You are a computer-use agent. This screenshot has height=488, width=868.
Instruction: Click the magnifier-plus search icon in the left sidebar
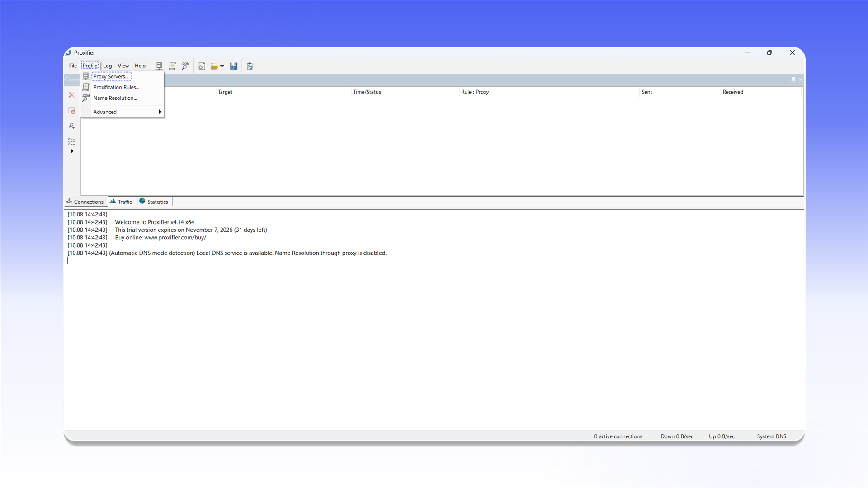[x=71, y=126]
